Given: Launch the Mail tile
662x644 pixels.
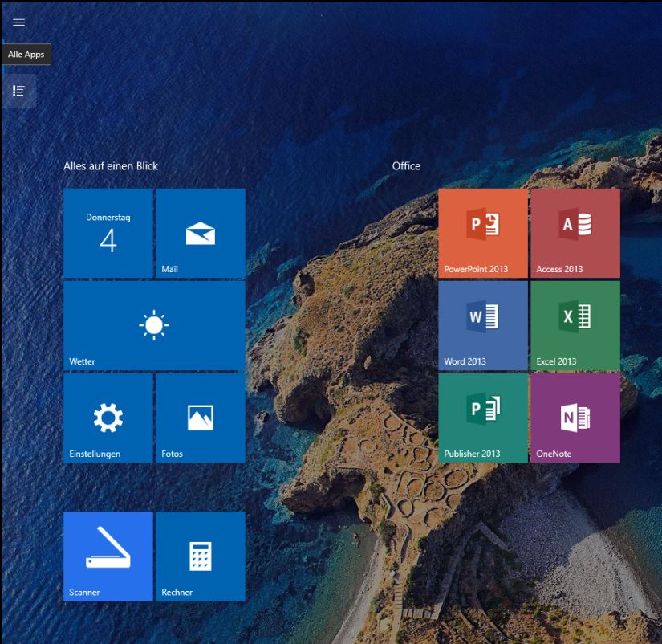Looking at the screenshot, I should [x=201, y=233].
